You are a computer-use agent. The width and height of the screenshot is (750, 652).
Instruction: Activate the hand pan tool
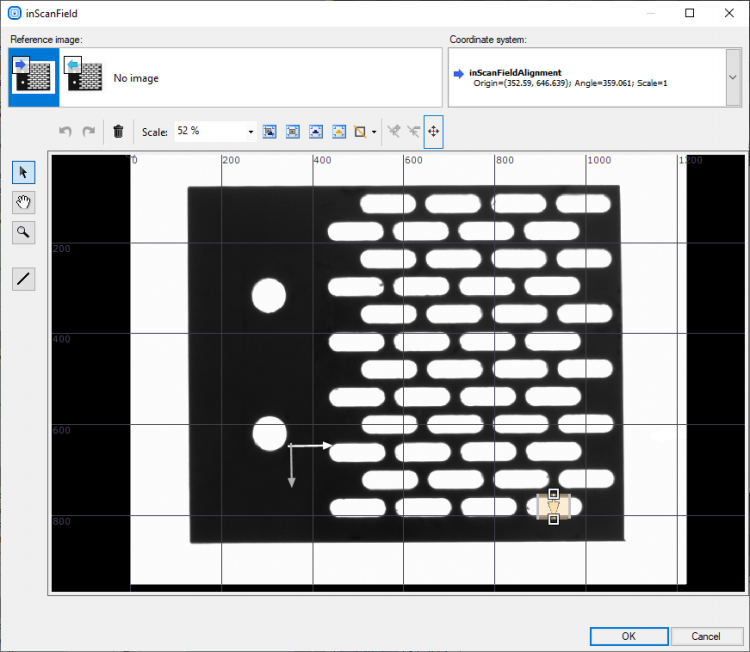tap(24, 202)
